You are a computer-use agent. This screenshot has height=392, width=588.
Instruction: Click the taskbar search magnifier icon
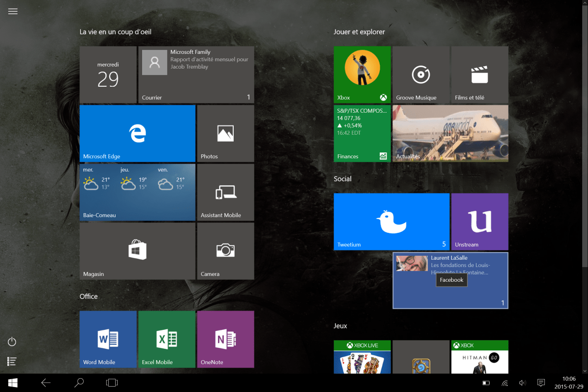coord(78,383)
